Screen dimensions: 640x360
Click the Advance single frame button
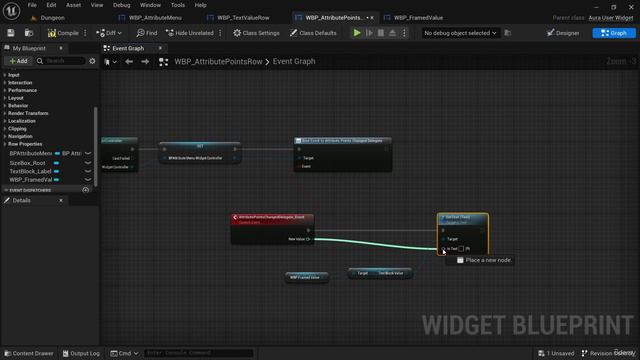pyautogui.click(x=369, y=33)
